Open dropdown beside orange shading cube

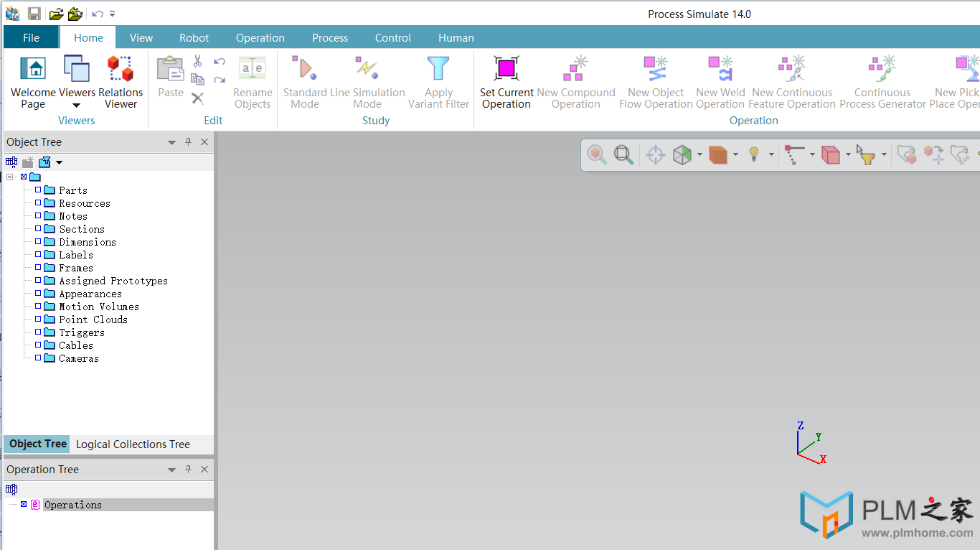click(735, 154)
